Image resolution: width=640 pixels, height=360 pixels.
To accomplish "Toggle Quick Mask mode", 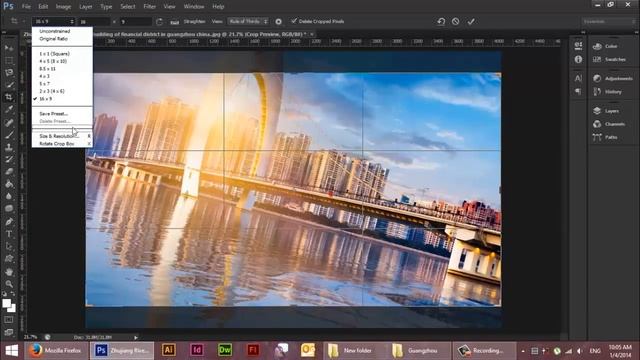I will [9, 320].
